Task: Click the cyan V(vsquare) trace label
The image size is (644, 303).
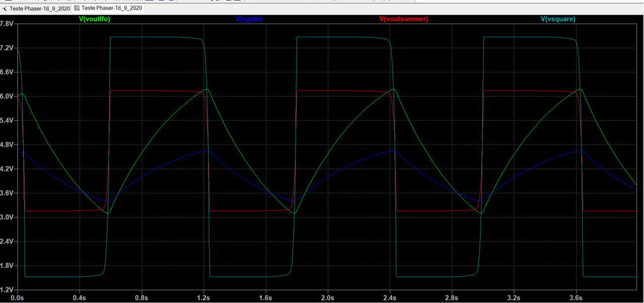Action: point(558,19)
